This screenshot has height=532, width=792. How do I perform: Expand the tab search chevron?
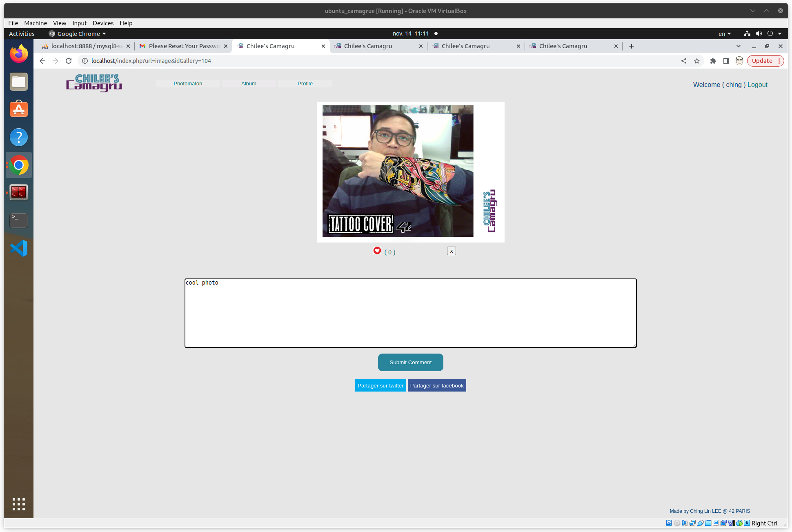tap(738, 46)
